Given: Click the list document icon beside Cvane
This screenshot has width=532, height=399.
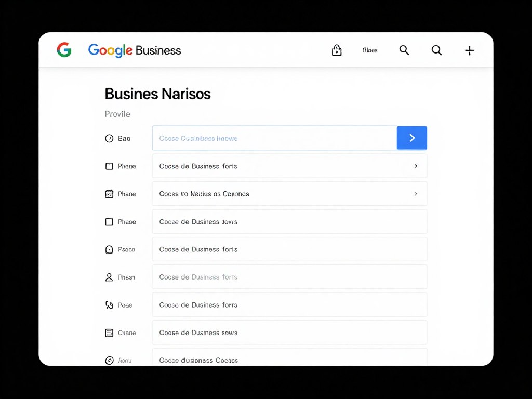Looking at the screenshot, I should coord(109,333).
